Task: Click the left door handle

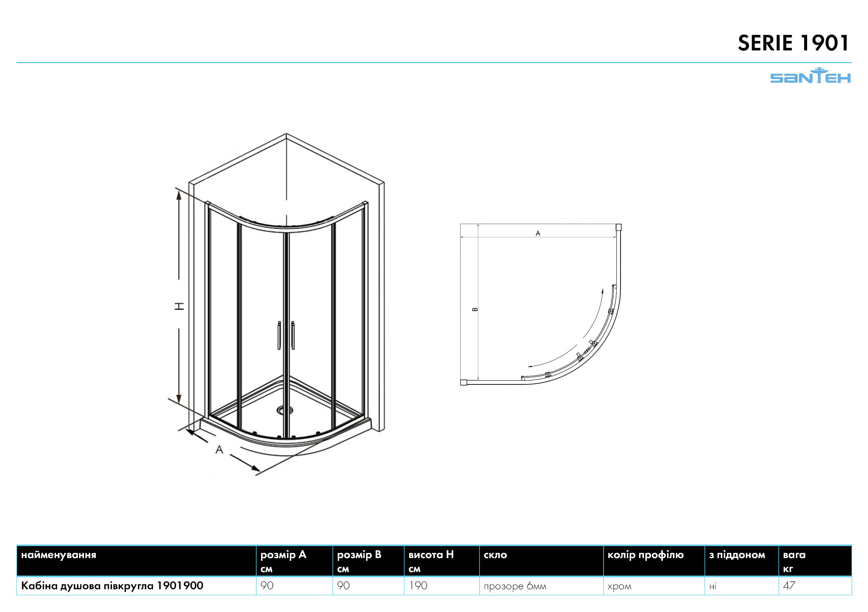Action: tap(279, 335)
